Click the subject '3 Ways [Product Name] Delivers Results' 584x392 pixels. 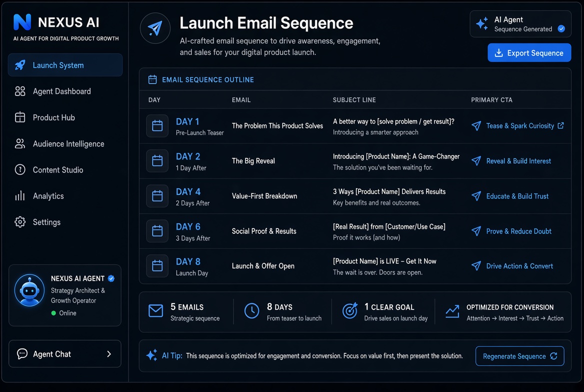pos(389,191)
